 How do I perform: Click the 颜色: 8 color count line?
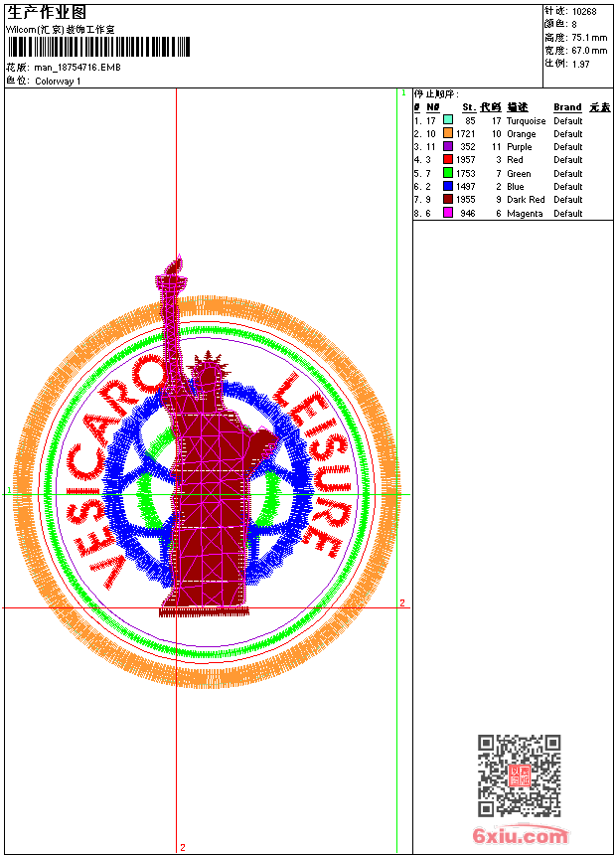(x=560, y=24)
